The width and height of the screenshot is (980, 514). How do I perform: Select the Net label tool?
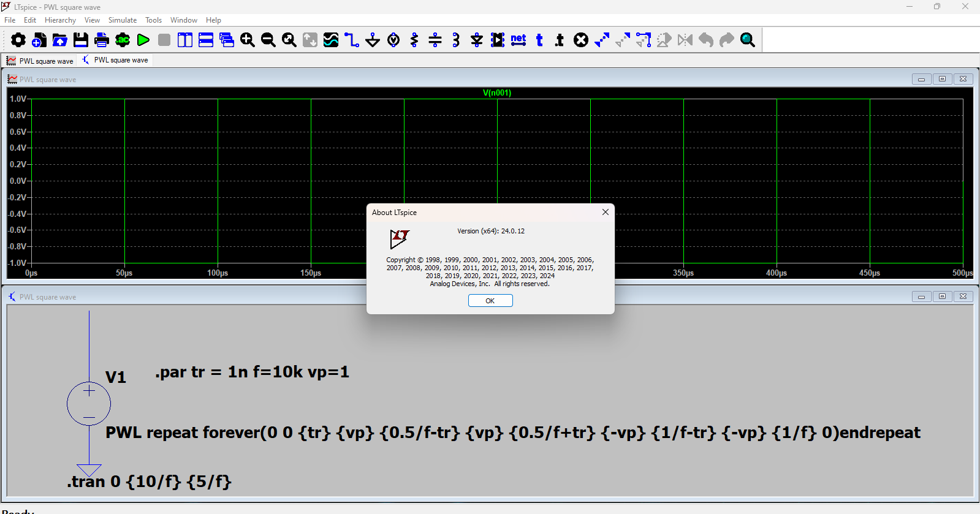coord(518,40)
